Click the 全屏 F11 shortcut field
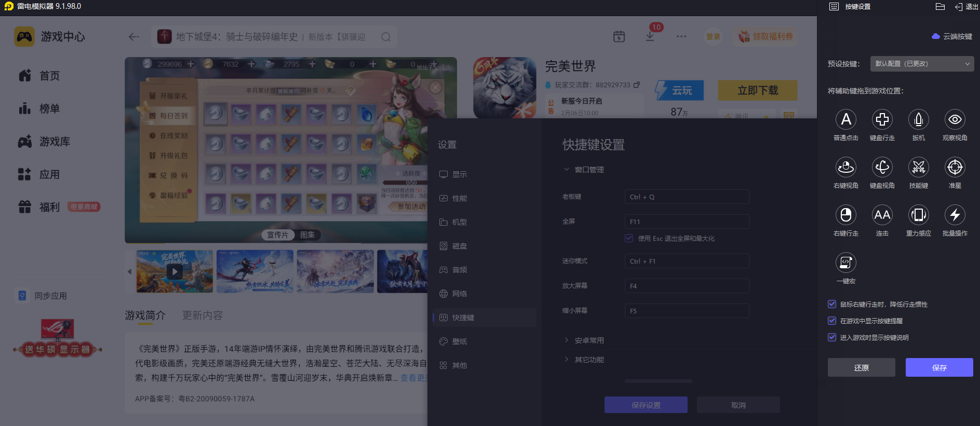Image resolution: width=980 pixels, height=426 pixels. click(x=687, y=222)
